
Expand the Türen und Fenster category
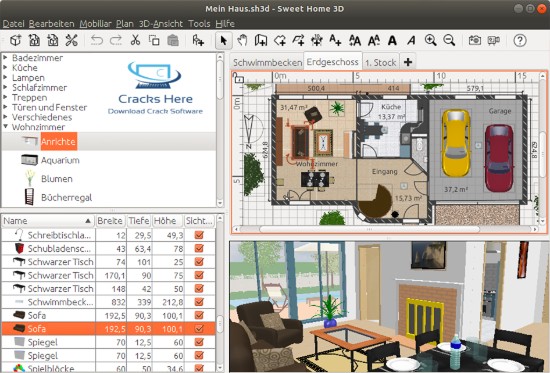click(6, 107)
